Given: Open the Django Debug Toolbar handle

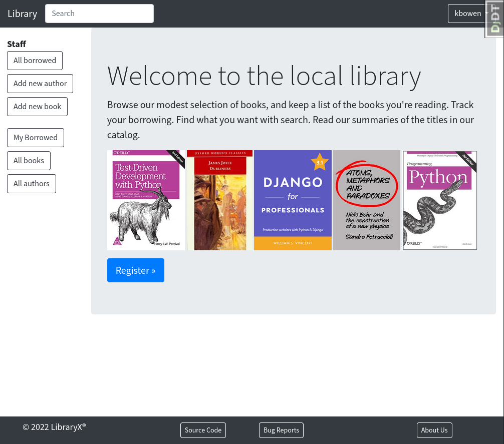Looking at the screenshot, I should point(494,19).
